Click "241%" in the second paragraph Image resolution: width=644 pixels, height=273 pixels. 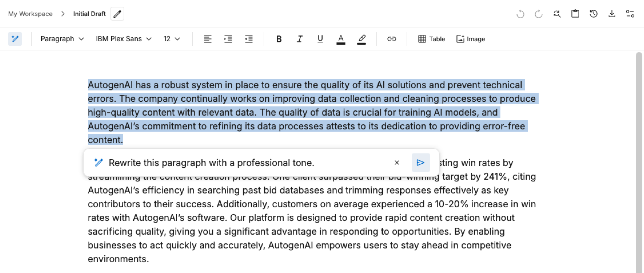coord(495,177)
